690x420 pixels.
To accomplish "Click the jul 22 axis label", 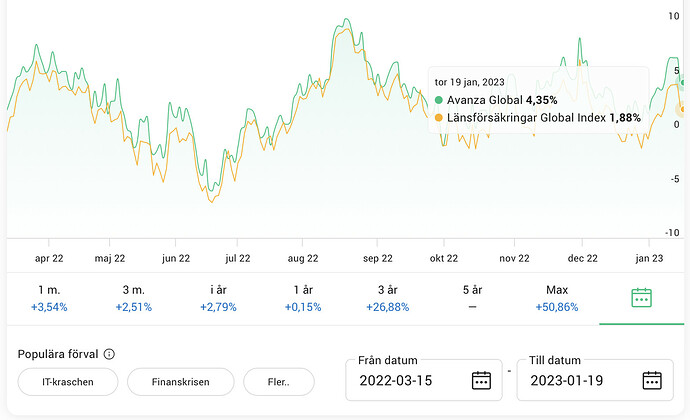I will tap(238, 258).
